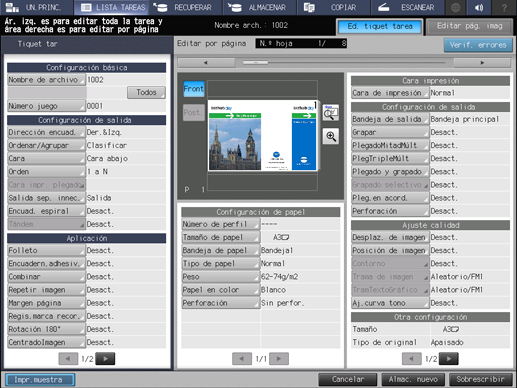Open the preview inspect icon above zoom
This screenshot has height=388, width=517.
coord(331,113)
